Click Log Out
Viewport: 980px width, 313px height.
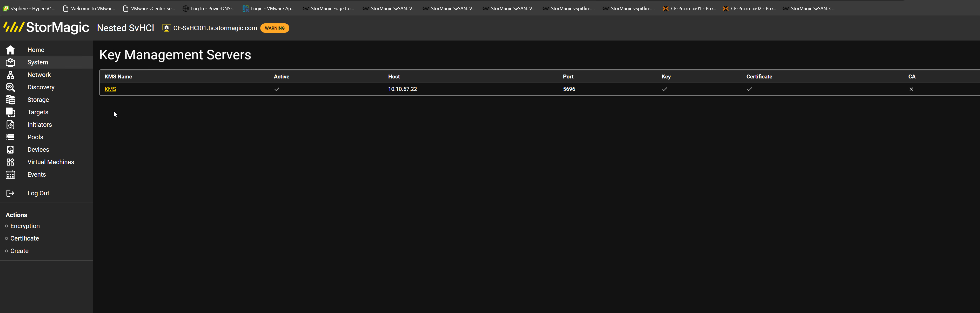[38, 193]
